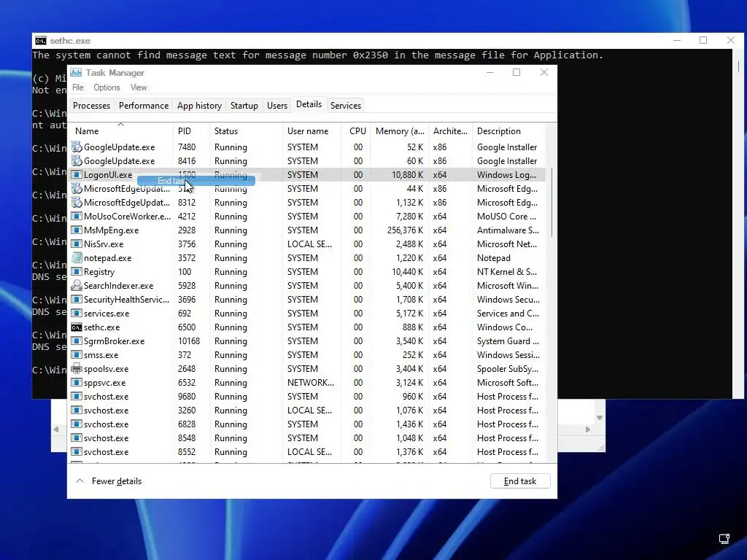Click the svchost.exe icon with PID 8548
This screenshot has height=560, width=747.
76,437
